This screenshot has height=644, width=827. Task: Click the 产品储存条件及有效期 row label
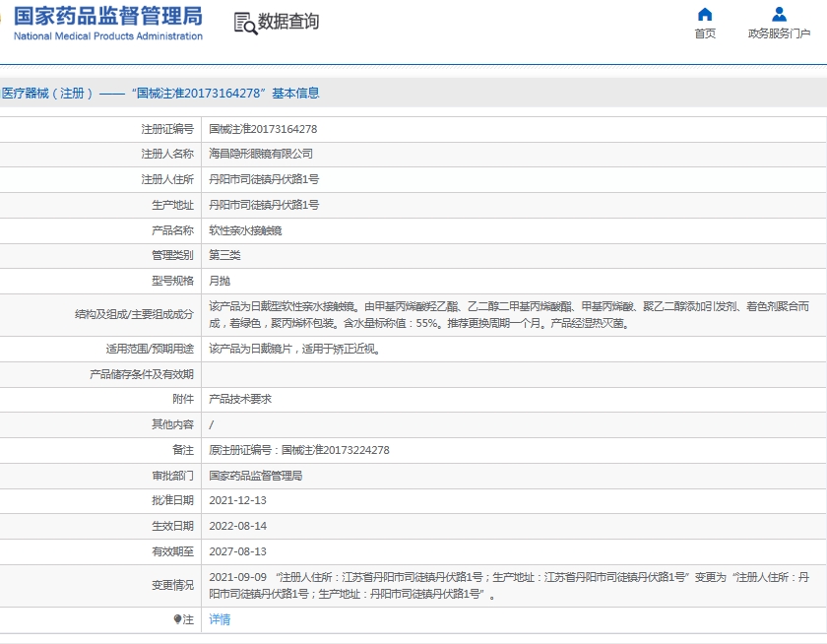142,374
